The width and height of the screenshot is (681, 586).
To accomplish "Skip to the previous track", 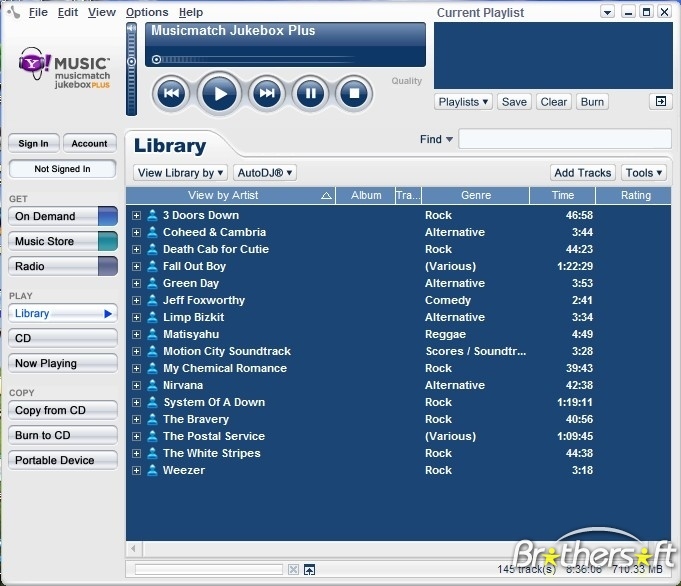I will (x=171, y=93).
